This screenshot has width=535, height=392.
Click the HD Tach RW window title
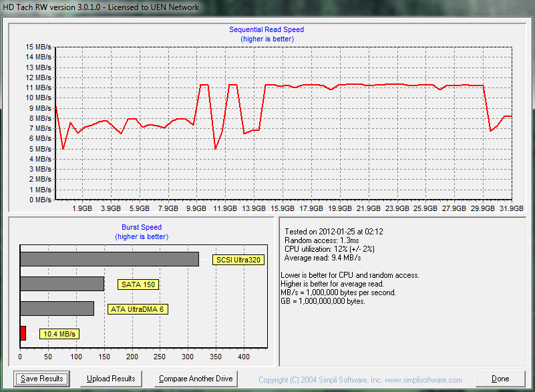tap(101, 7)
